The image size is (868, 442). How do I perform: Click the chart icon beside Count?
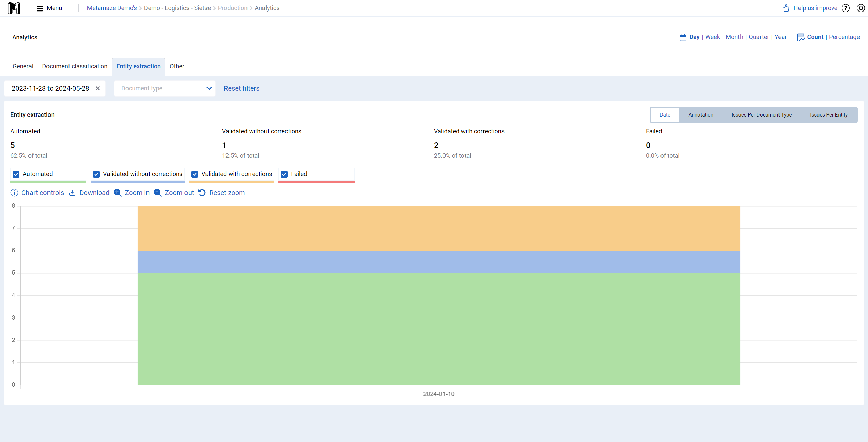pos(801,37)
